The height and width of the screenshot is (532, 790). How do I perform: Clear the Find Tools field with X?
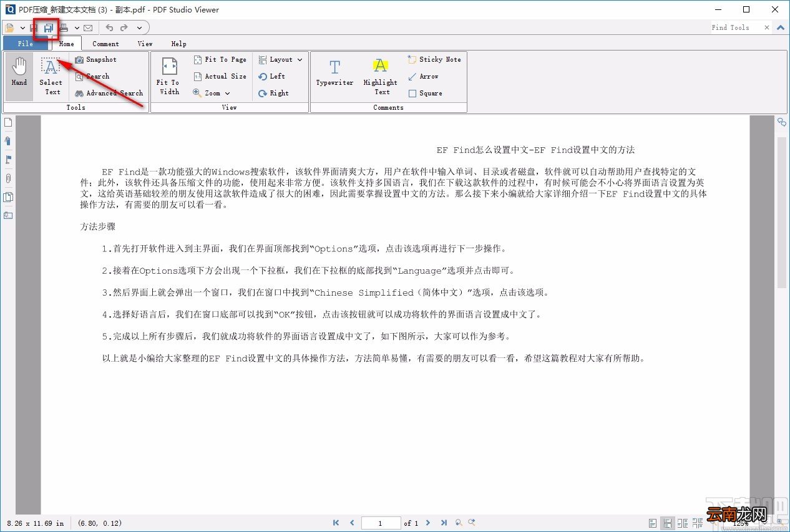(766, 27)
